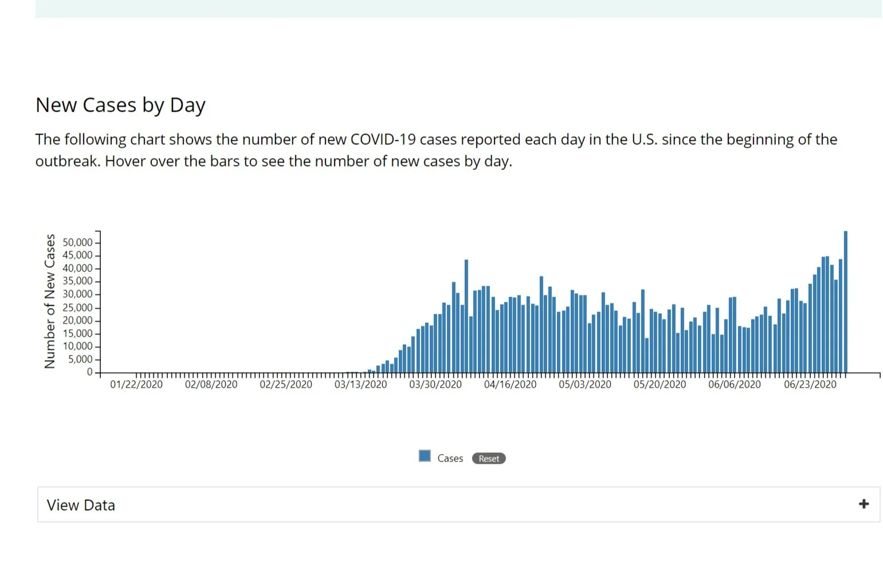
Task: Click the 40,000 y-axis value
Action: tap(77, 269)
